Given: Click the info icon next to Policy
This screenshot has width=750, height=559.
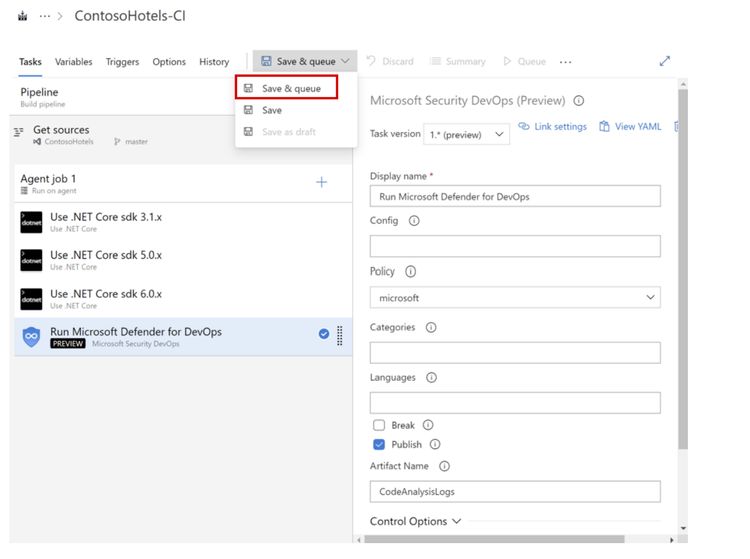Looking at the screenshot, I should point(410,271).
